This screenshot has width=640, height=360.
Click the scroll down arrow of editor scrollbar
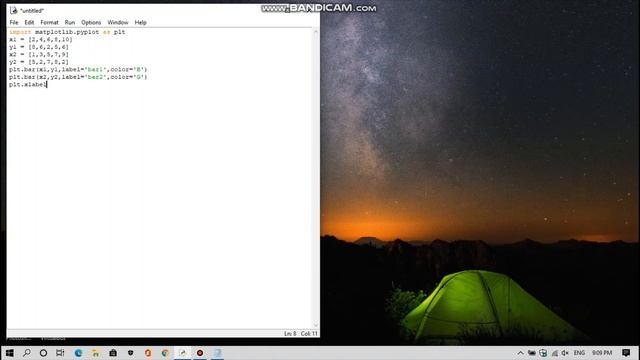pos(316,325)
